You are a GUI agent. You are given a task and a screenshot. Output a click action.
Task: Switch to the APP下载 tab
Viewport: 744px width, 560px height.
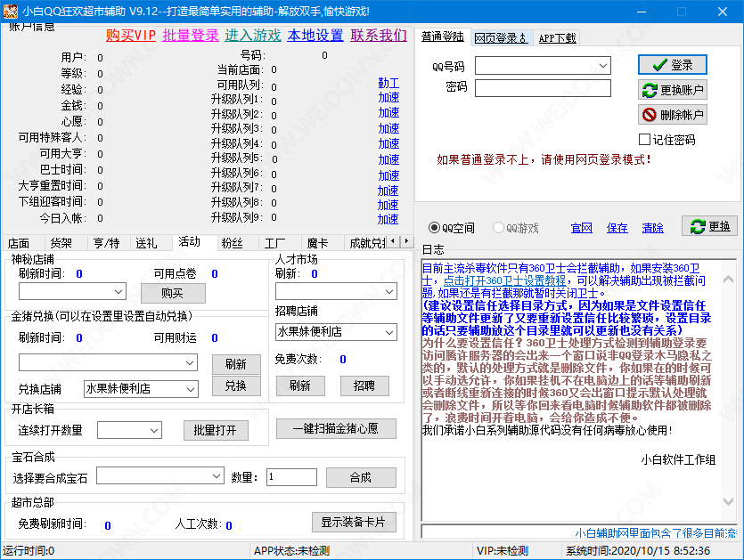click(x=557, y=38)
